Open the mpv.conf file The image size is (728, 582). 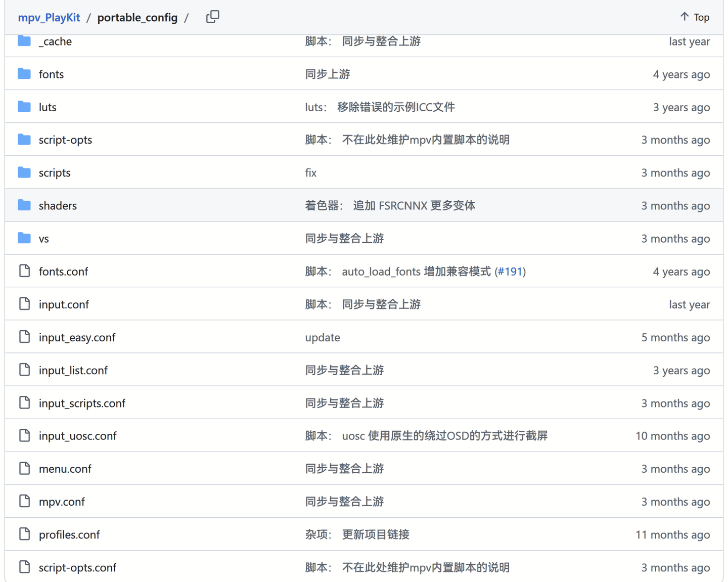point(62,502)
